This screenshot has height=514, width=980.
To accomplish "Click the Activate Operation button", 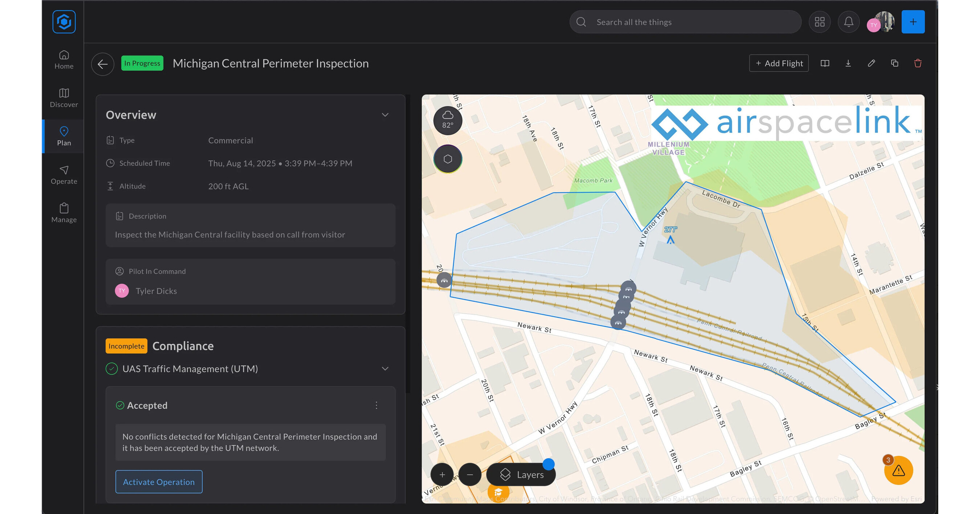I will click(159, 482).
